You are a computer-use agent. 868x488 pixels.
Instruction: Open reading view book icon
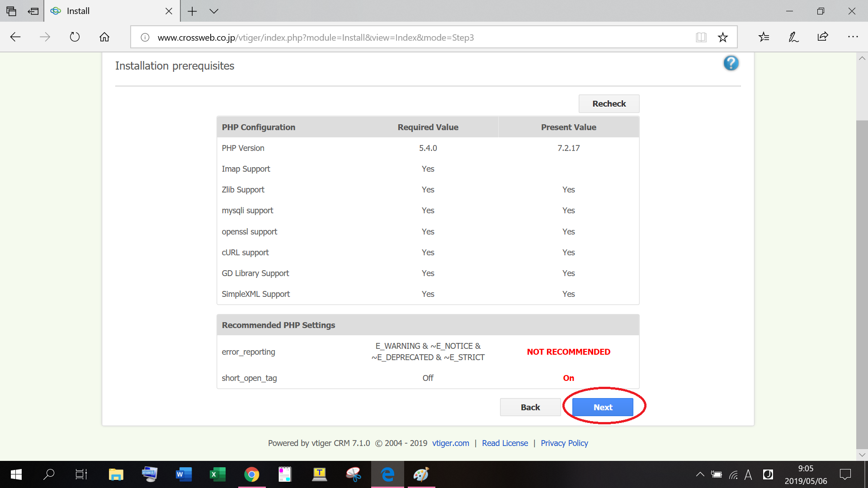tap(701, 38)
